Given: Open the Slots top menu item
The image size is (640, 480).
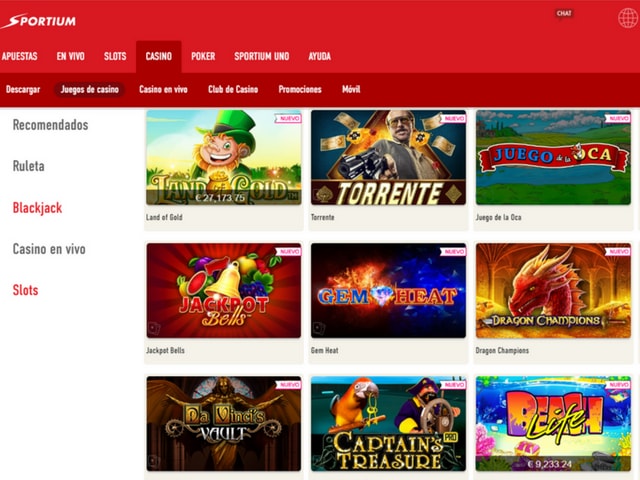Looking at the screenshot, I should [115, 56].
